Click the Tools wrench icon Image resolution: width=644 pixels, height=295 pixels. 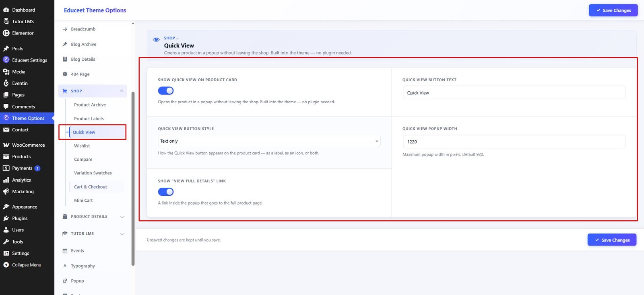(x=6, y=242)
